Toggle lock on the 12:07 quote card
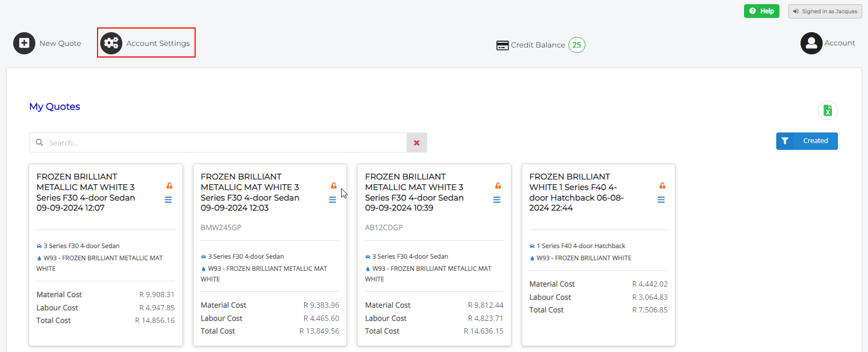 point(169,186)
